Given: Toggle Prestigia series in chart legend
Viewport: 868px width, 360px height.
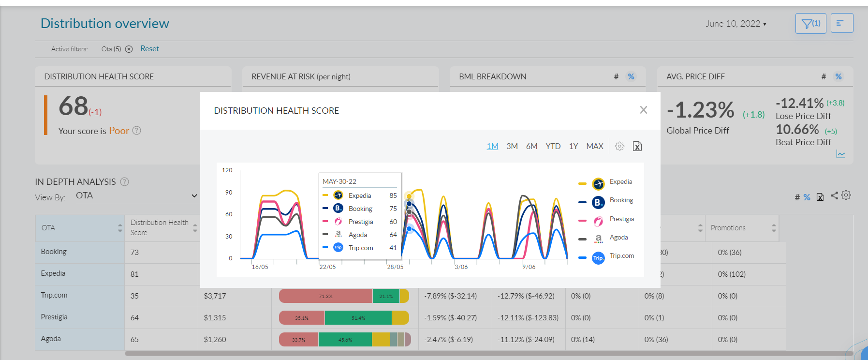Looking at the screenshot, I should (606, 220).
